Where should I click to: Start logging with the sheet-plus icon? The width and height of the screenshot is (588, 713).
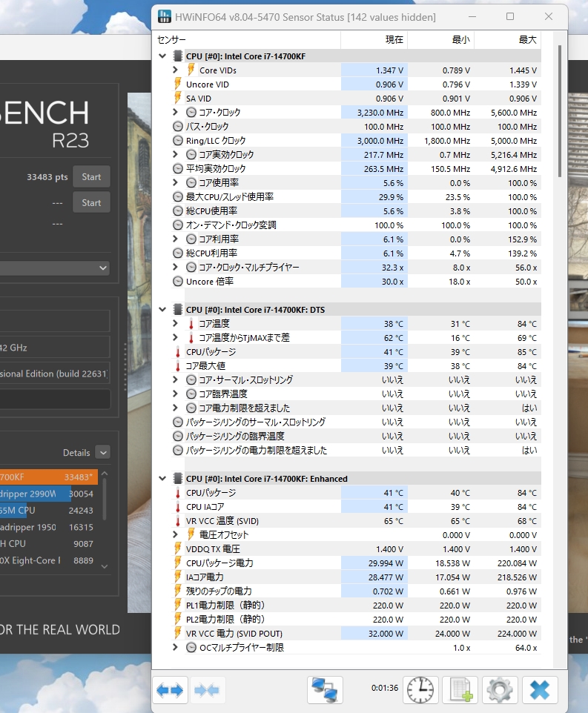pos(460,690)
